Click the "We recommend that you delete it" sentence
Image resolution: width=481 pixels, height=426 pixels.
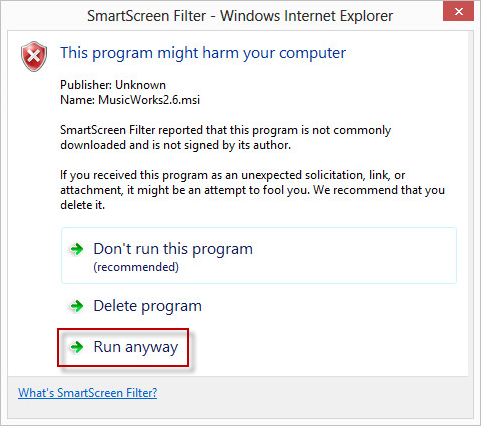pyautogui.click(x=252, y=197)
